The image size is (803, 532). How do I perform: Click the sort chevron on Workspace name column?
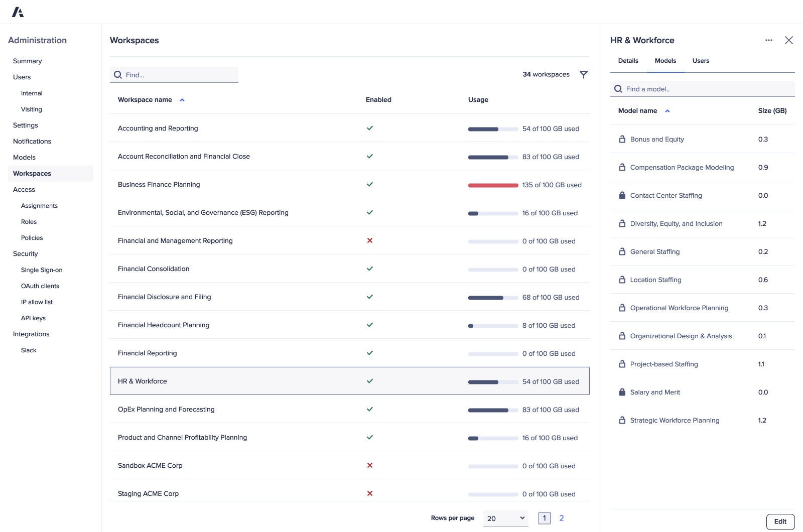click(182, 99)
